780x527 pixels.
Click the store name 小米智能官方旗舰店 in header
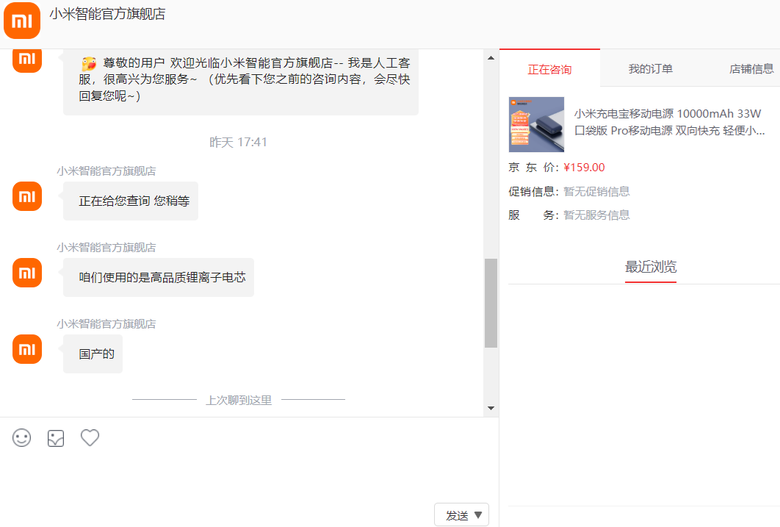(x=107, y=14)
